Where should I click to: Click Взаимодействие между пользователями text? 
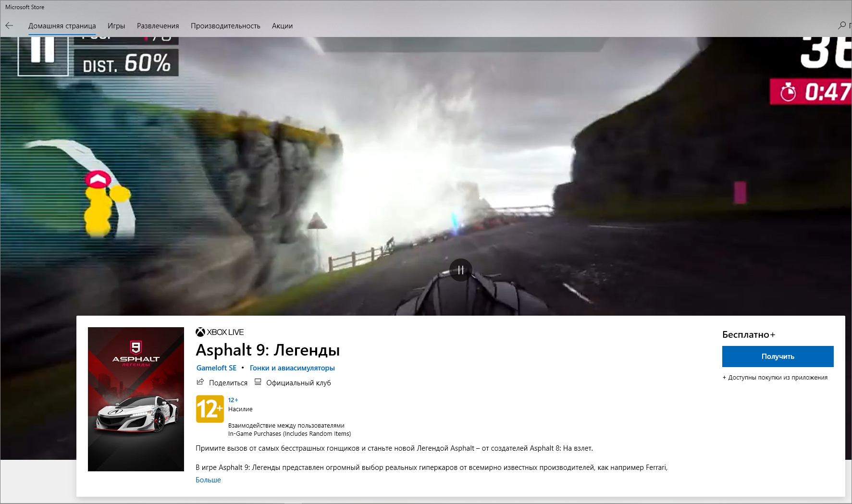click(x=286, y=426)
